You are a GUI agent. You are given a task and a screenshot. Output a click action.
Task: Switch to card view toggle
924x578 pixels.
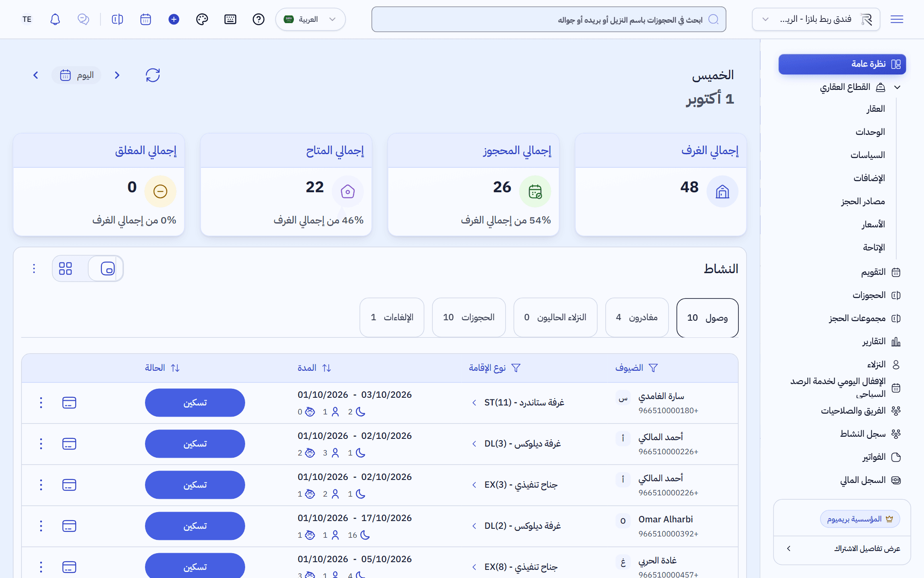pyautogui.click(x=107, y=268)
